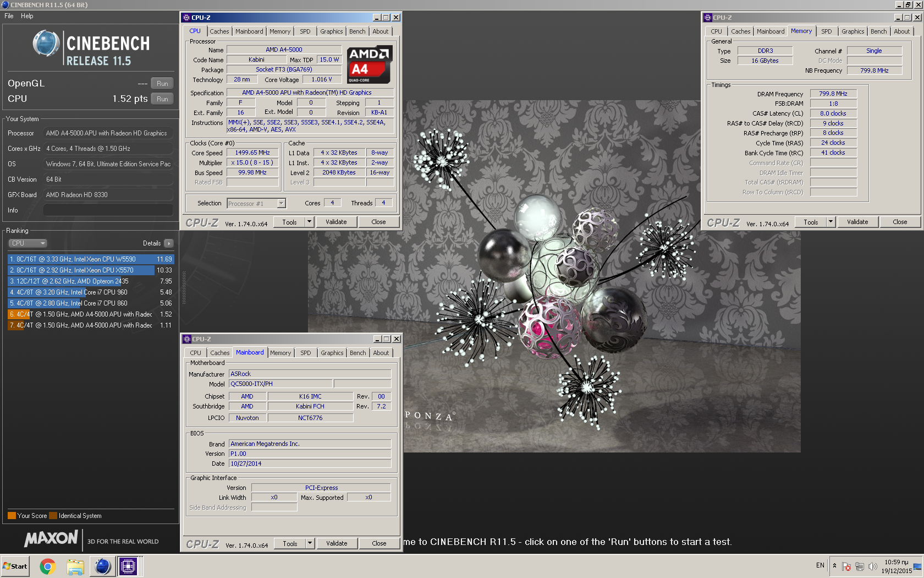Click the Core Speed value 1499.65 MHz
Viewport: 924px width, 578px height.
point(252,153)
